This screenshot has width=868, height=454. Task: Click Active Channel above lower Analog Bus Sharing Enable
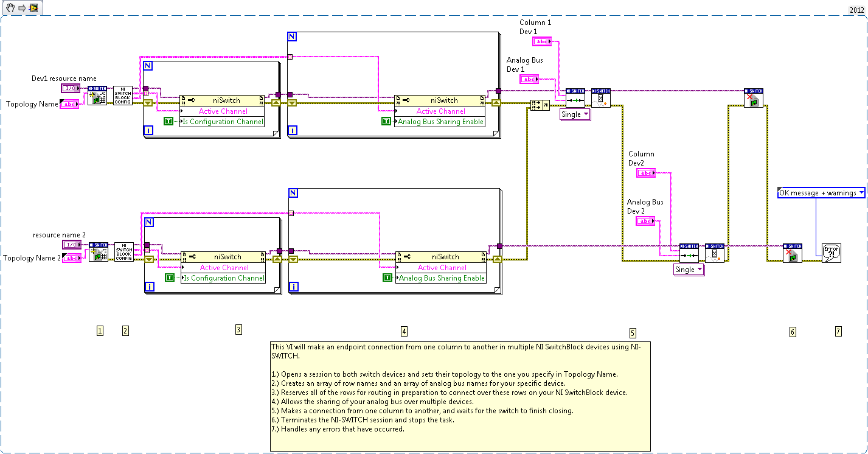coord(441,268)
